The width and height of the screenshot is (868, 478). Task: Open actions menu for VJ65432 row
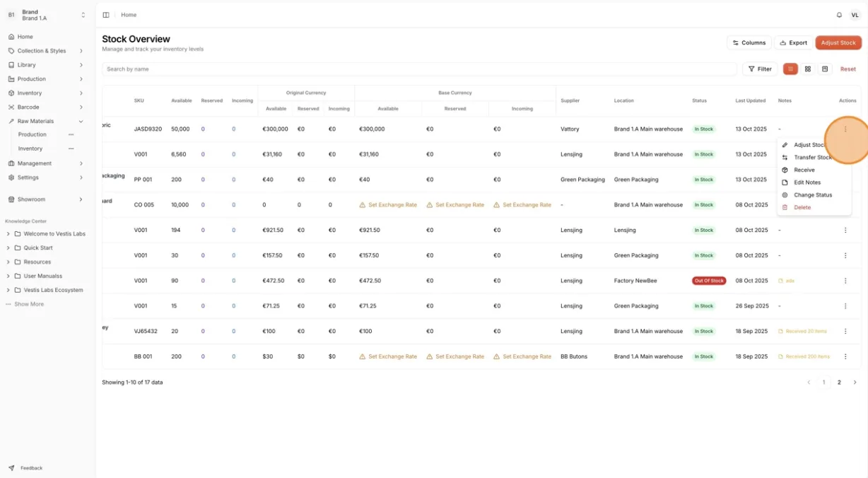click(x=845, y=332)
